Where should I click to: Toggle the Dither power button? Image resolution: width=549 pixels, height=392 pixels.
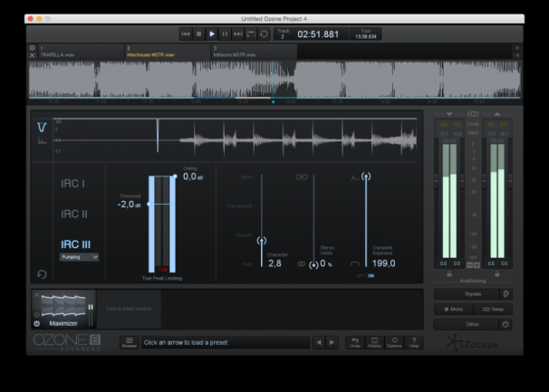point(506,324)
